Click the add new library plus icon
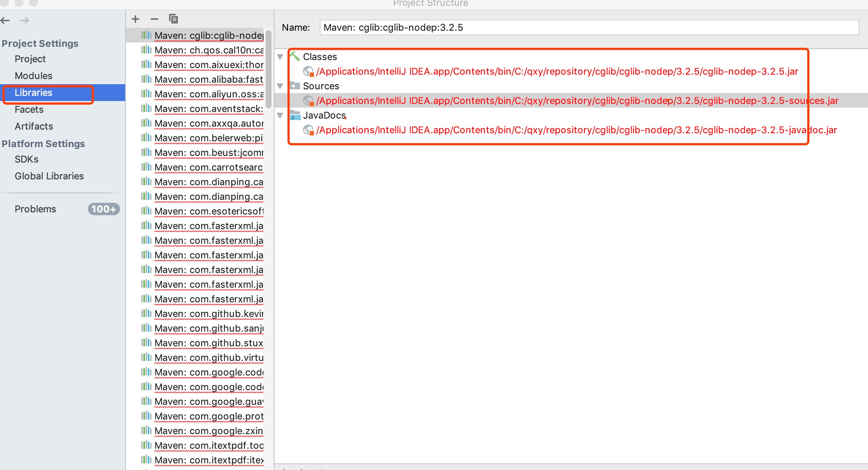868x470 pixels. pyautogui.click(x=135, y=19)
